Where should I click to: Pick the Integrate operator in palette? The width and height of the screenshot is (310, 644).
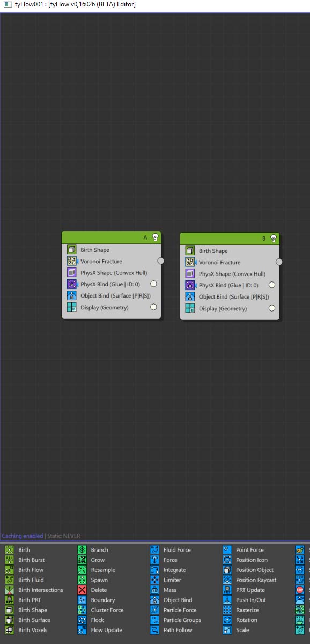coord(168,570)
